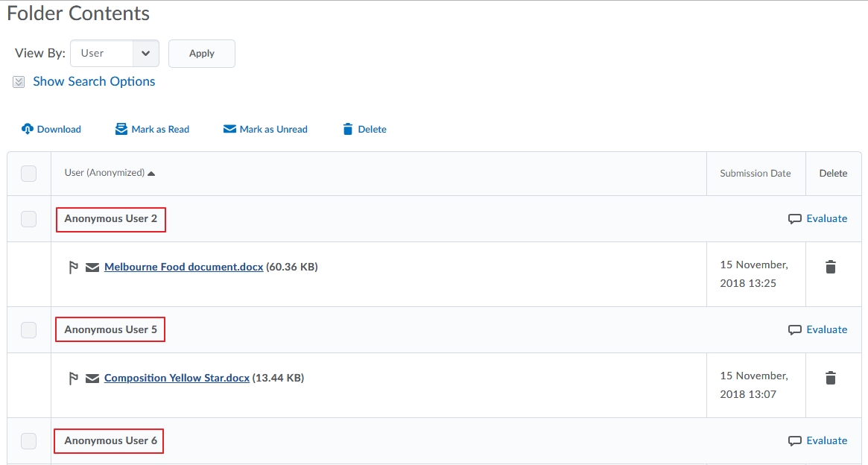This screenshot has height=465, width=868.
Task: Click Anonymous User 6 name
Action: [x=111, y=440]
